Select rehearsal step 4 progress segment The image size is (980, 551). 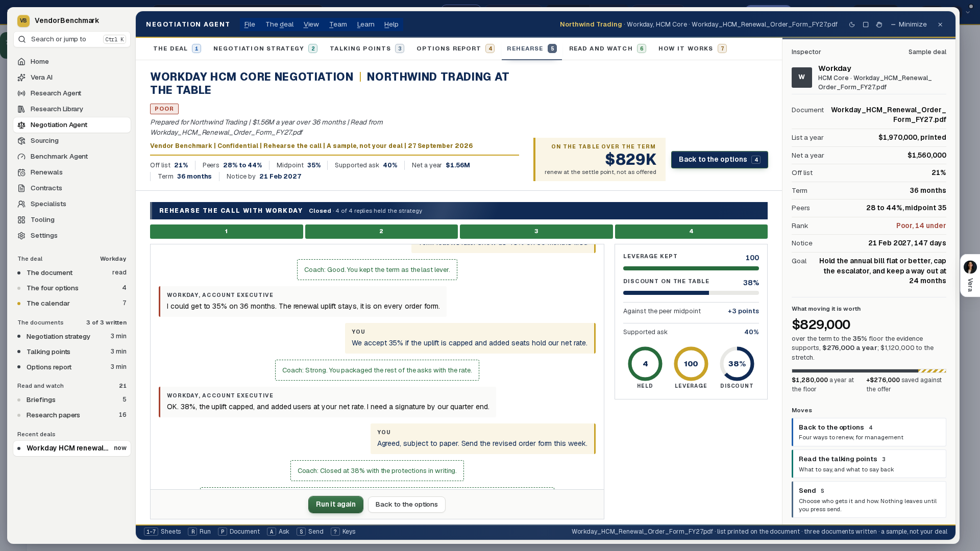pos(691,232)
